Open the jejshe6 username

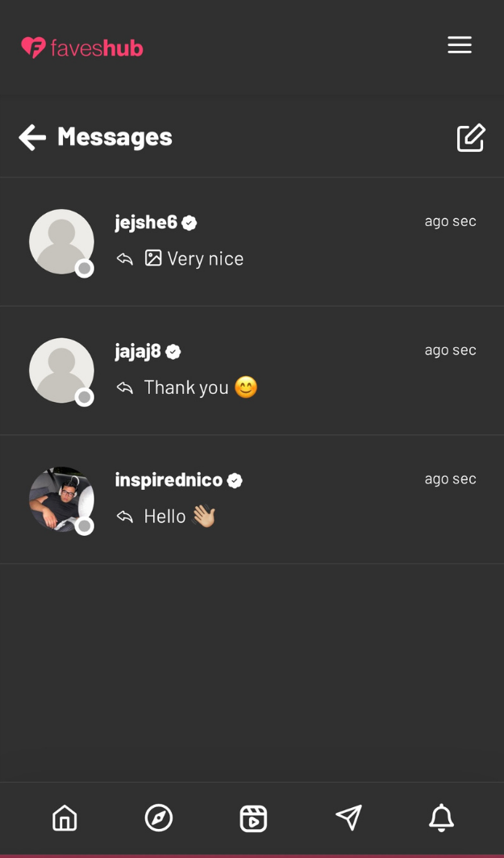pyautogui.click(x=146, y=222)
